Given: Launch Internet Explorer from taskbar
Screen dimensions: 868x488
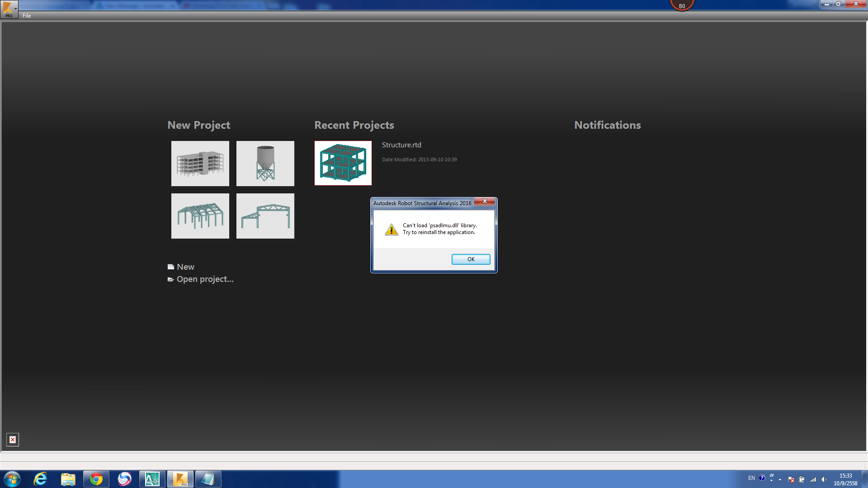Looking at the screenshot, I should [x=40, y=479].
